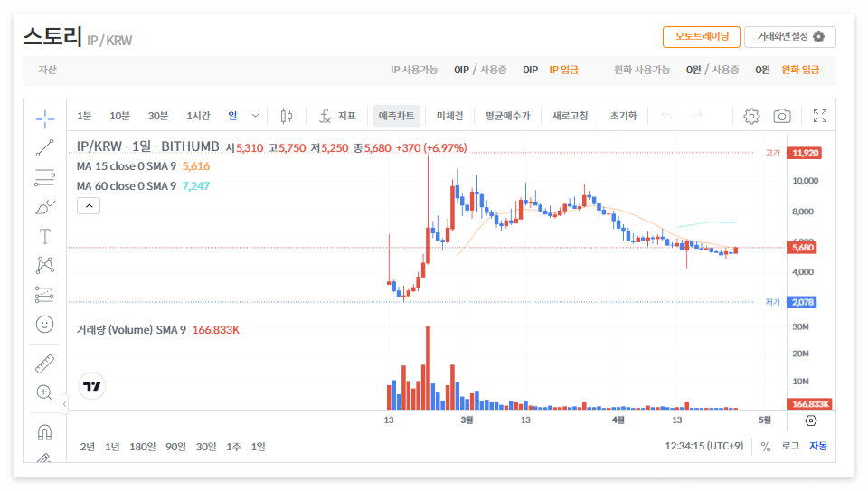Toggle 미체결 orders display
This screenshot has width=868, height=491.
click(x=450, y=116)
